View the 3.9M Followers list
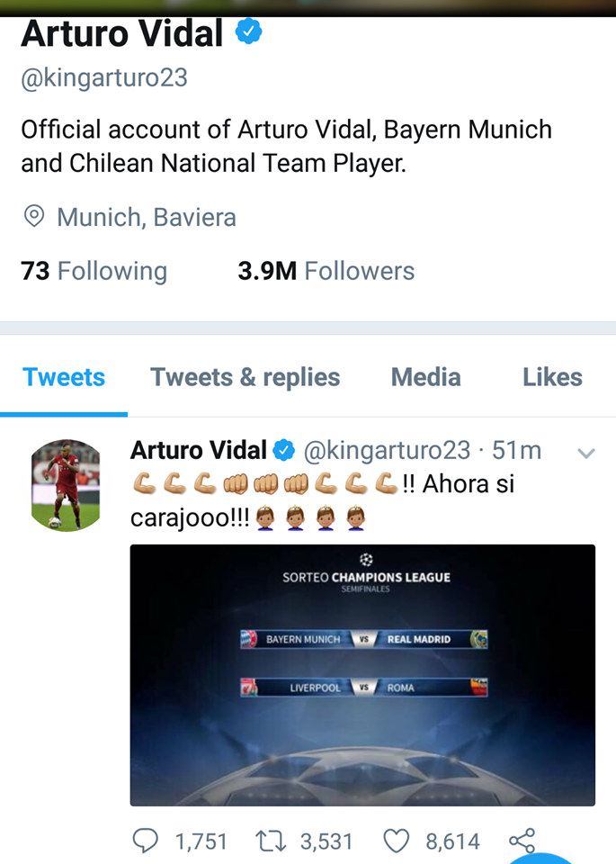This screenshot has height=864, width=616. coord(326,271)
